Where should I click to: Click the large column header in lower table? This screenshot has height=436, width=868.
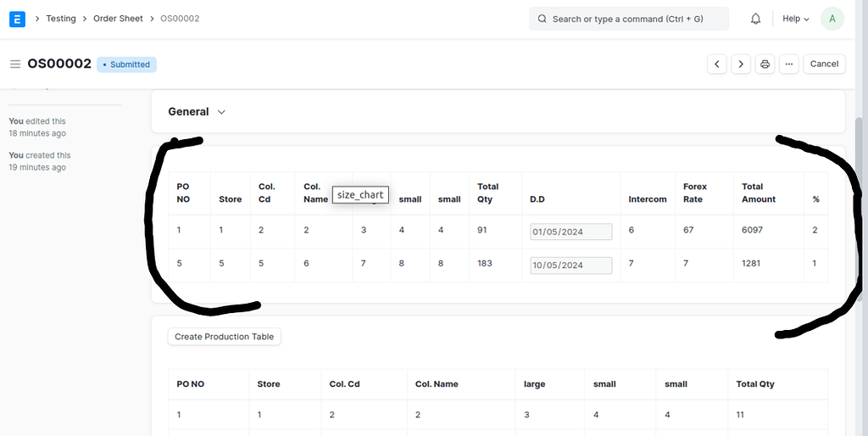[x=534, y=384]
